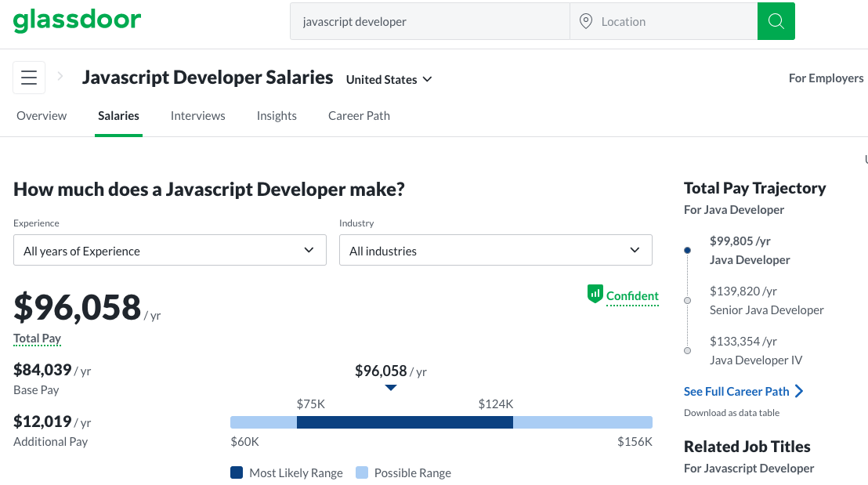Screen dimensions: 868x485
Task: Go to the Overview tab
Action: [x=42, y=116]
